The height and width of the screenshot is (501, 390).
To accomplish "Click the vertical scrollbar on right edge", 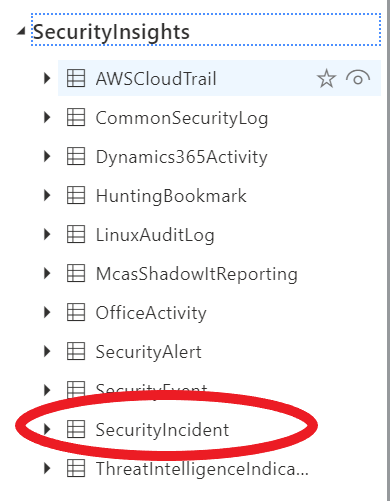I will [388, 250].
